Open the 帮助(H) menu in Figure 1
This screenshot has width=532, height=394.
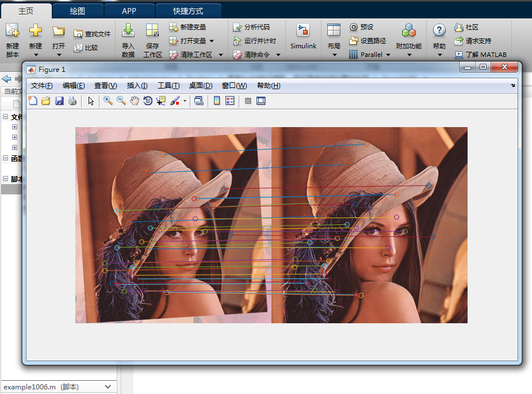click(269, 86)
